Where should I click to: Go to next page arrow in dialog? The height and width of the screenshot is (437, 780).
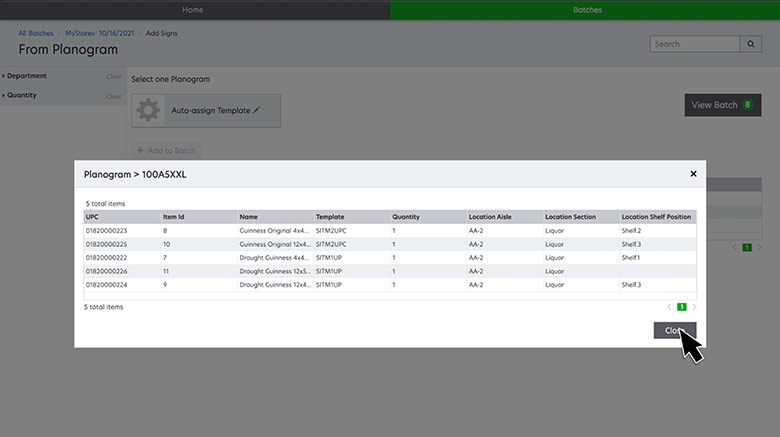694,307
